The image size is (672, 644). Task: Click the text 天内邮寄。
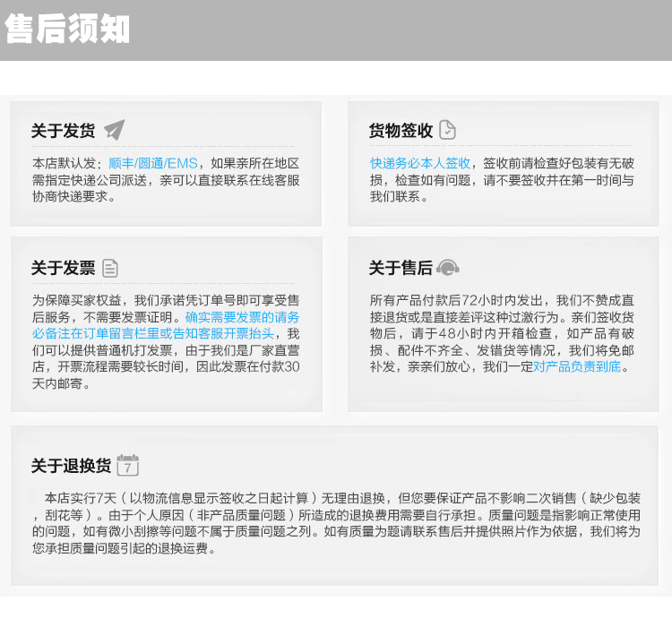(x=61, y=383)
